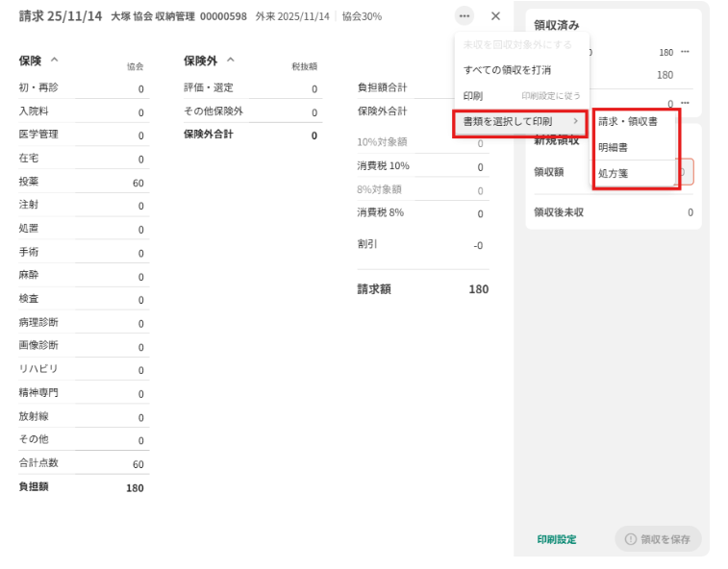Viewport: 728px width, 569px height.
Task: Select すべての領収を打消 menu entry
Action: (x=522, y=70)
